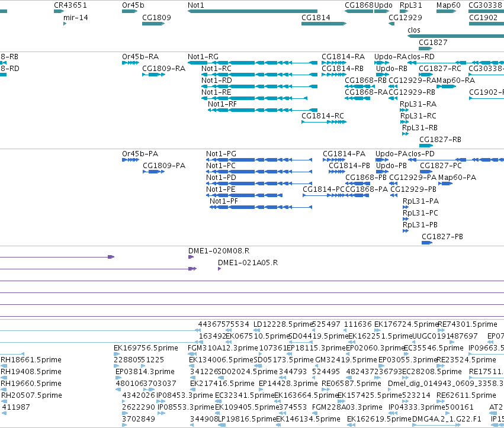The height and width of the screenshot is (428, 504).
Task: Click the CG1827-RB transcript label
Action: click(441, 140)
